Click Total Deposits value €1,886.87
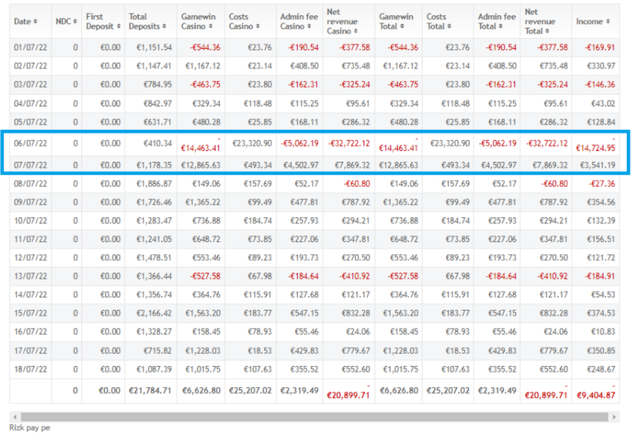The image size is (640, 433). pyautogui.click(x=154, y=184)
